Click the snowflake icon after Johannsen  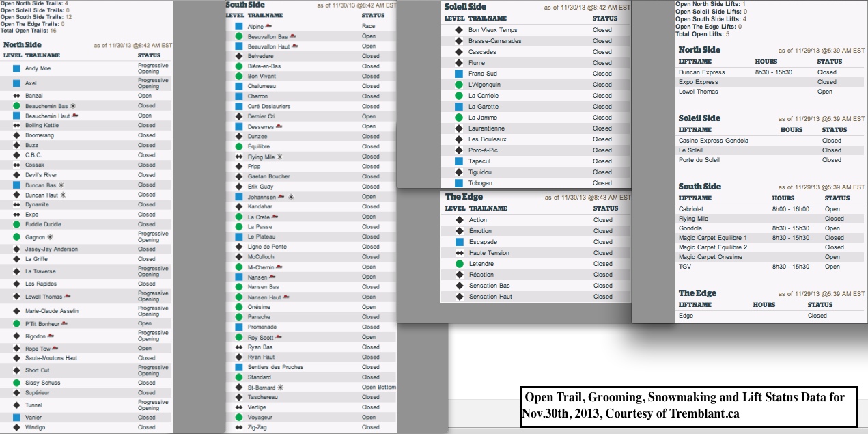coord(291,197)
